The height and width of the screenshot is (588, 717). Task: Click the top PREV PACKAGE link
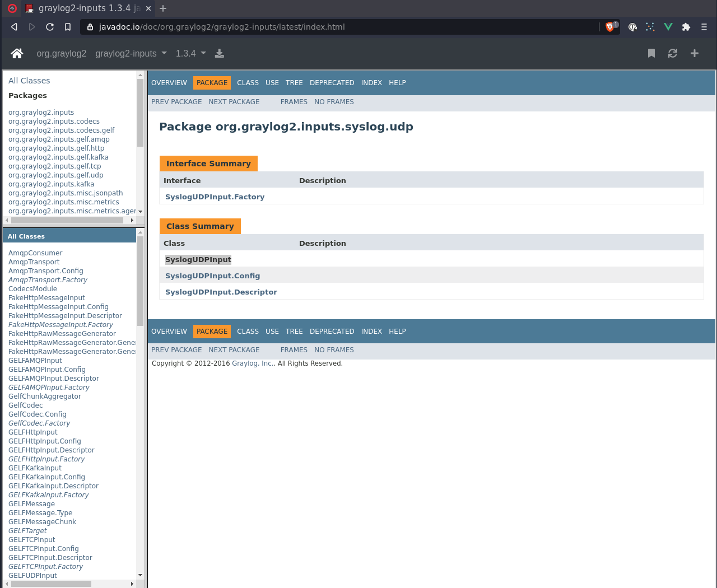tap(176, 102)
